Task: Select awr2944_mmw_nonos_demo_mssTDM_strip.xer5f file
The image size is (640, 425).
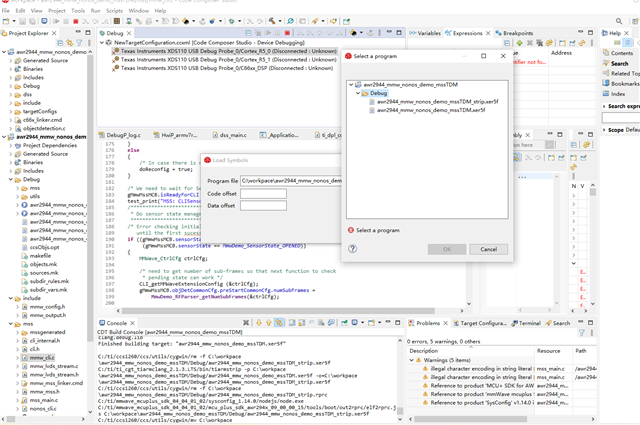Action: point(437,102)
